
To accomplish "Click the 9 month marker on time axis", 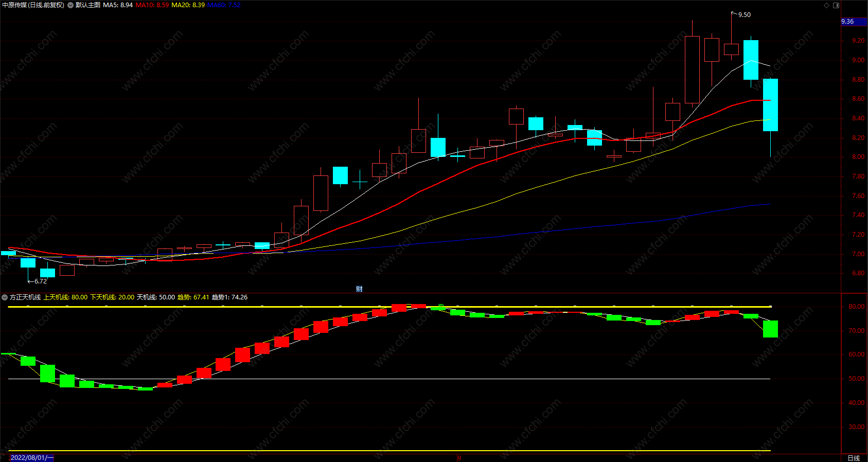I will (459, 458).
